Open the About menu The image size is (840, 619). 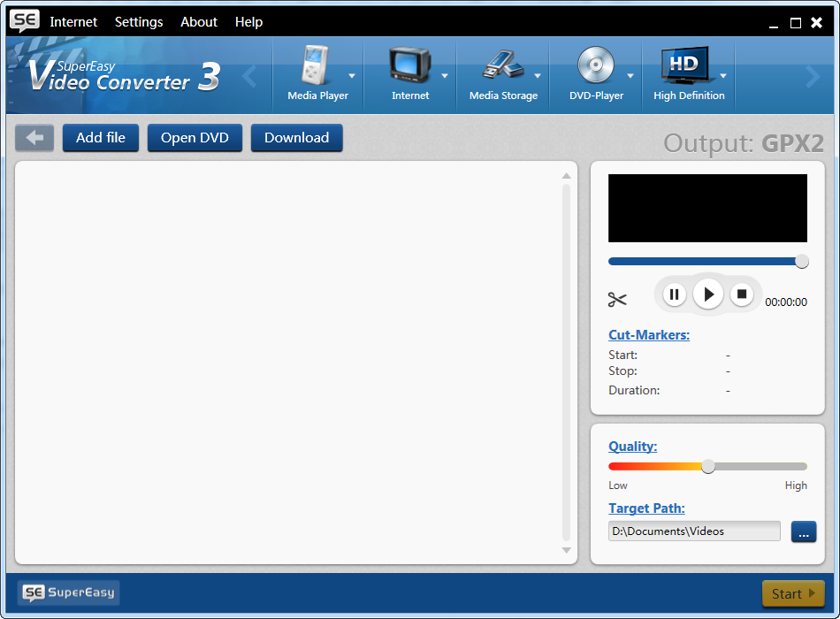[199, 22]
